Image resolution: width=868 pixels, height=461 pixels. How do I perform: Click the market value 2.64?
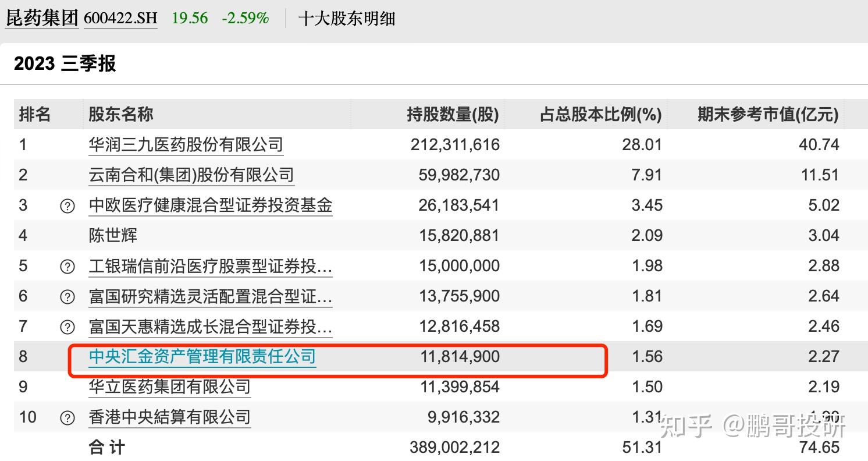[823, 296]
